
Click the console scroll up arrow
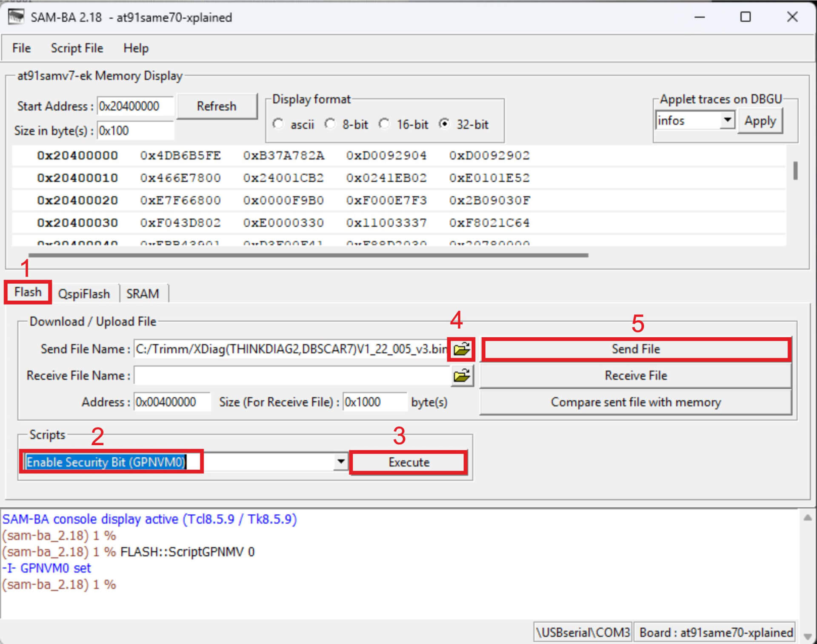tap(807, 518)
